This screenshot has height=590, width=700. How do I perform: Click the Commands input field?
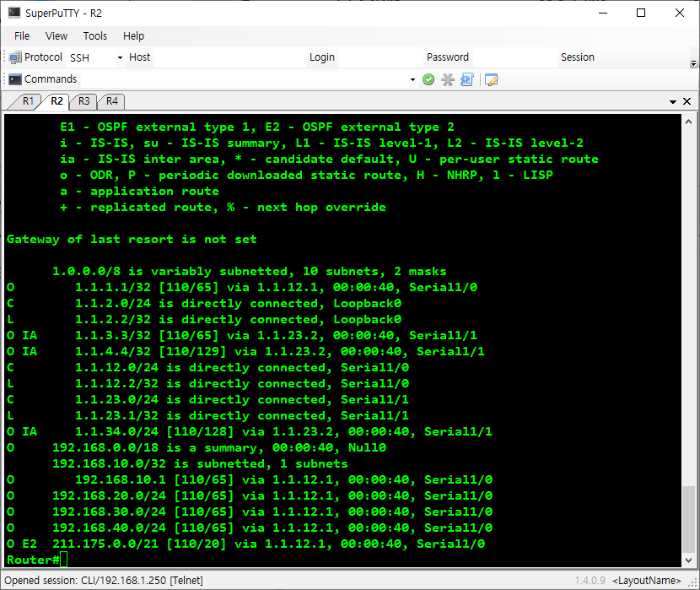click(243, 79)
